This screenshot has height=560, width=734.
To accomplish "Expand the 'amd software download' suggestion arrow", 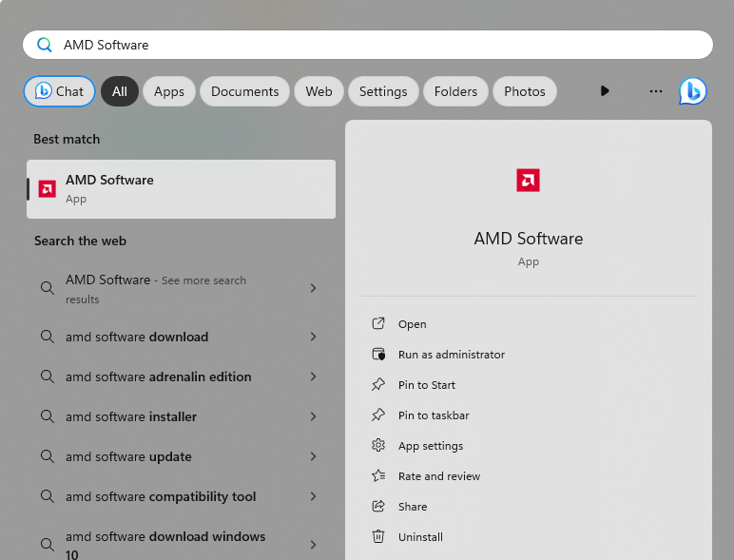I will (x=313, y=337).
